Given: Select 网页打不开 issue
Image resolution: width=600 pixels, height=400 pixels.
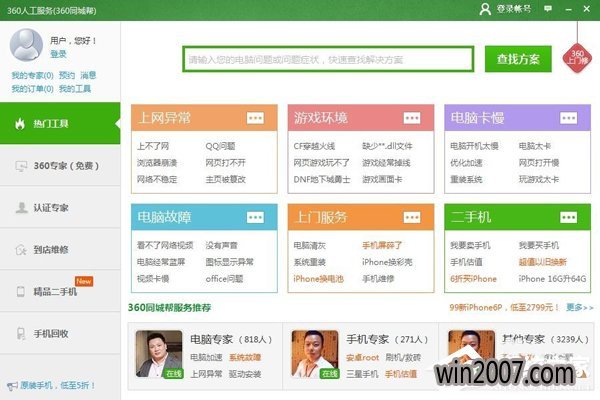Looking at the screenshot, I should [225, 163].
